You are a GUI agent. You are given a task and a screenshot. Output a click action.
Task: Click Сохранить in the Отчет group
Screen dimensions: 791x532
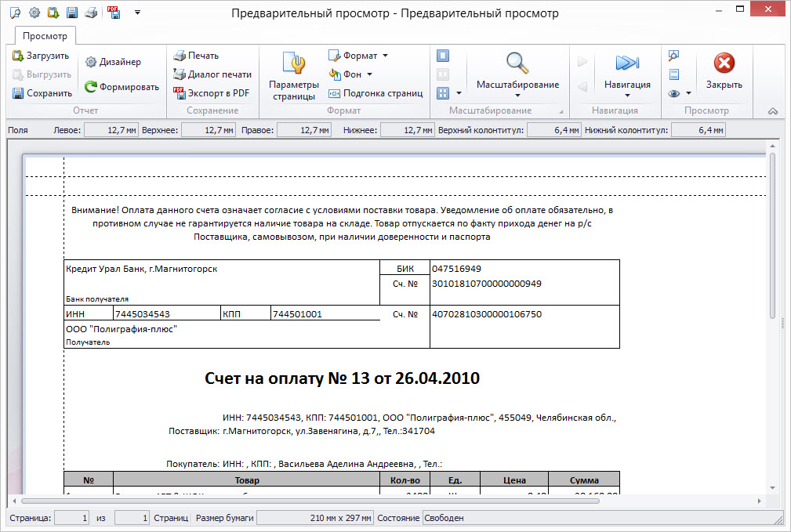42,93
